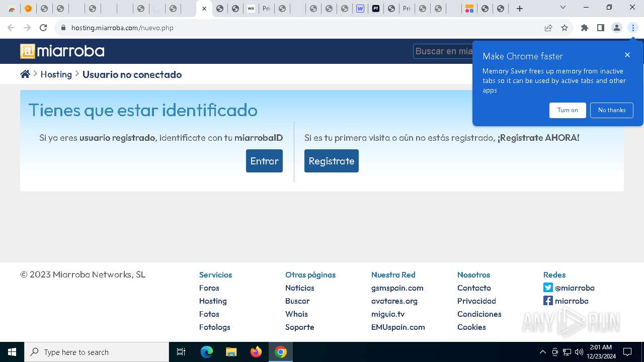644x362 pixels.
Task: Open the Hosting footer link
Action: click(x=213, y=301)
